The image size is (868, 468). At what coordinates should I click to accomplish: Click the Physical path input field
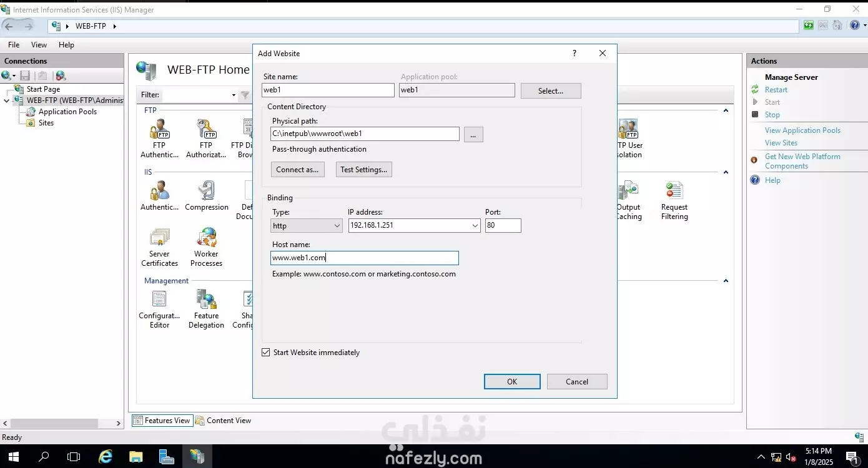(365, 134)
